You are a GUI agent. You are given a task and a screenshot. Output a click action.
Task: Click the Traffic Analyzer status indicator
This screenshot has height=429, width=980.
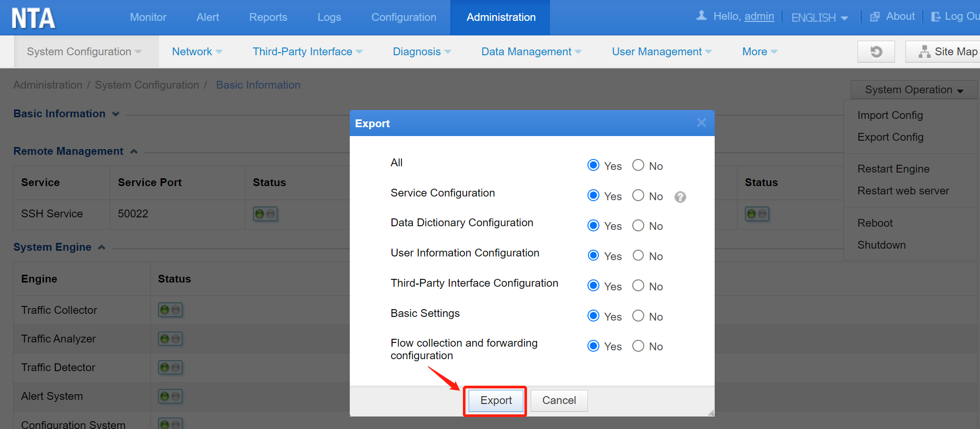[170, 339]
